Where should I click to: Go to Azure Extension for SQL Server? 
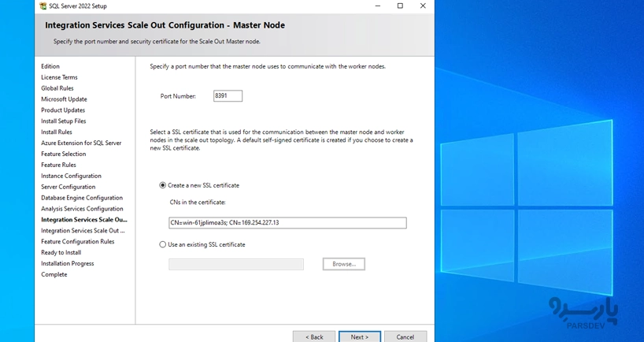tap(81, 143)
